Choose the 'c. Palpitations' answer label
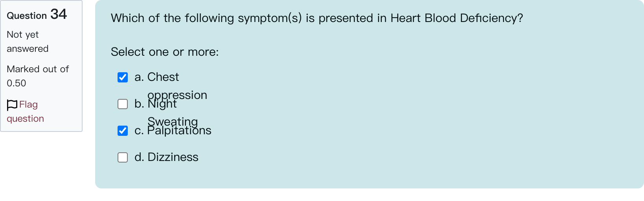644x201 pixels. tap(173, 130)
